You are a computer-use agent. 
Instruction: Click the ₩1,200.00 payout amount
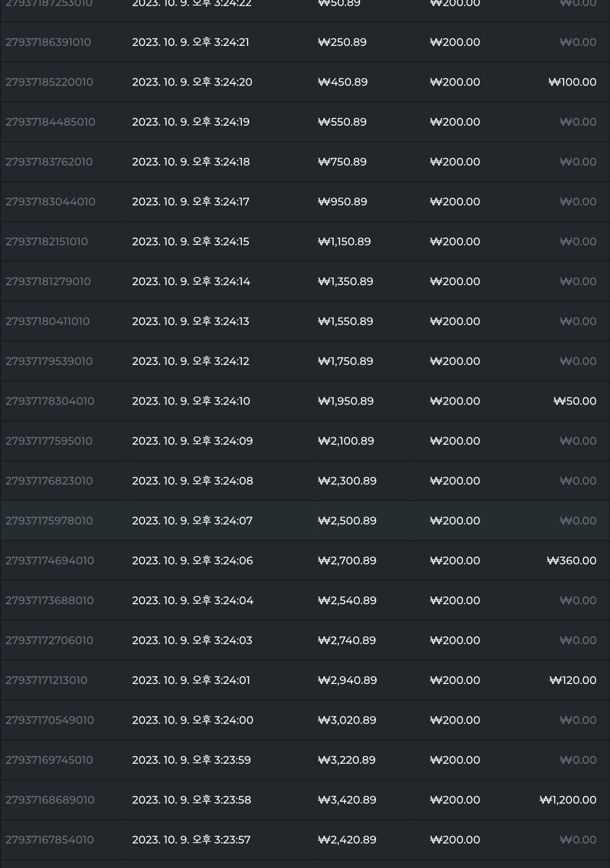pos(568,800)
